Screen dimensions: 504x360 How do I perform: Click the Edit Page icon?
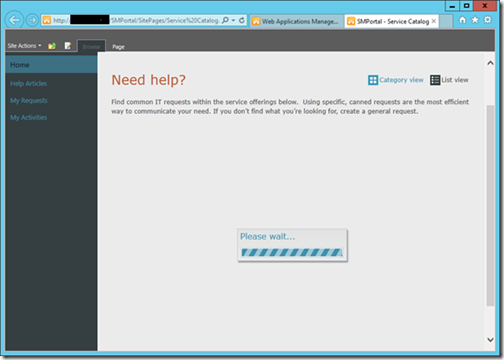pos(68,46)
